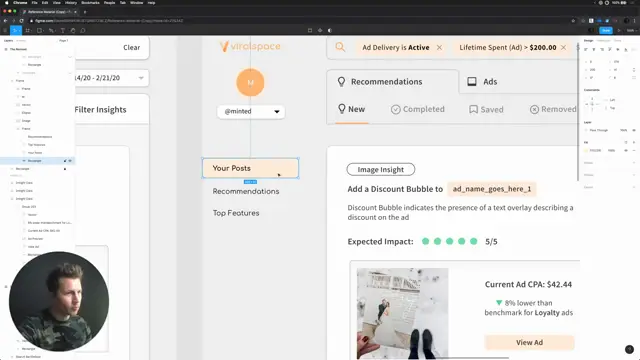Click the Clear button

[x=131, y=47]
